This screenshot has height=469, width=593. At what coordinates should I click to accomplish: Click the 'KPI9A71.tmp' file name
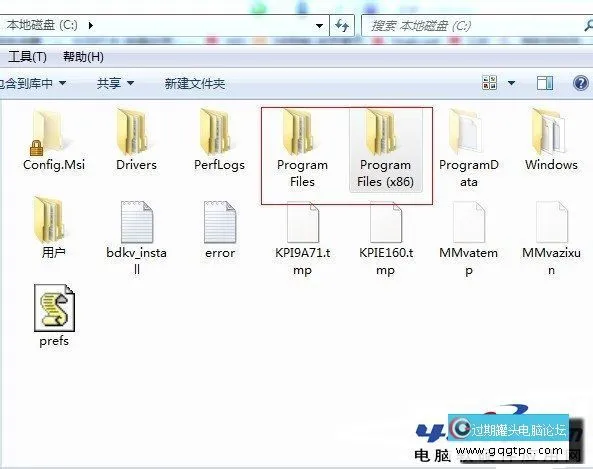pyautogui.click(x=303, y=261)
